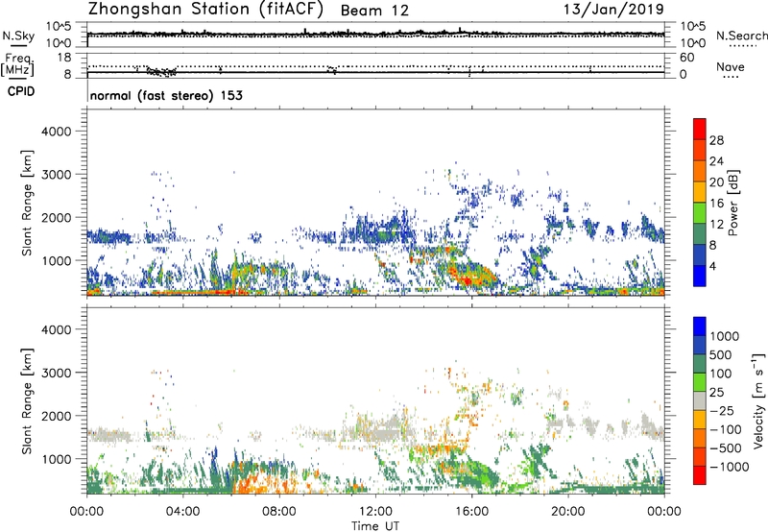Click the "12" label on the power color bar
Screen dimensions: 768x532
[716, 225]
